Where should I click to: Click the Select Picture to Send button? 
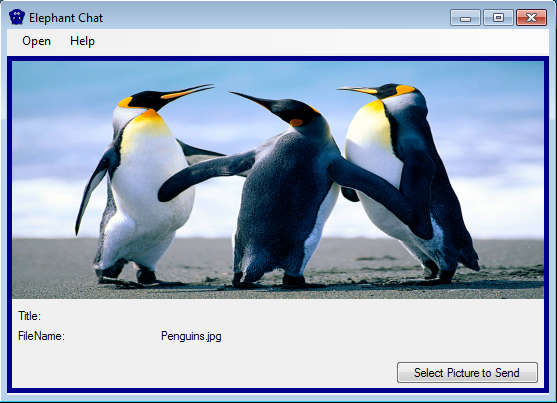(x=467, y=372)
